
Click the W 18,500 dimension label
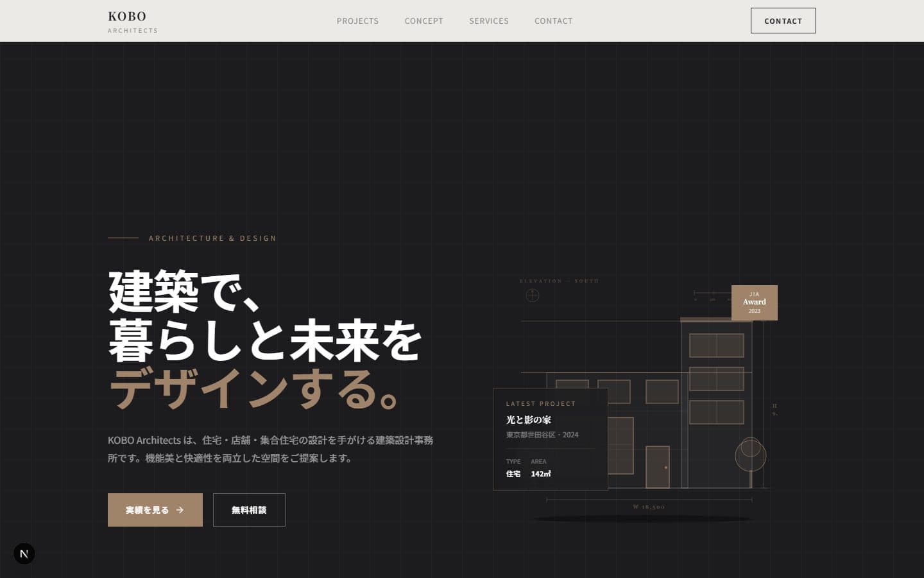coord(649,507)
